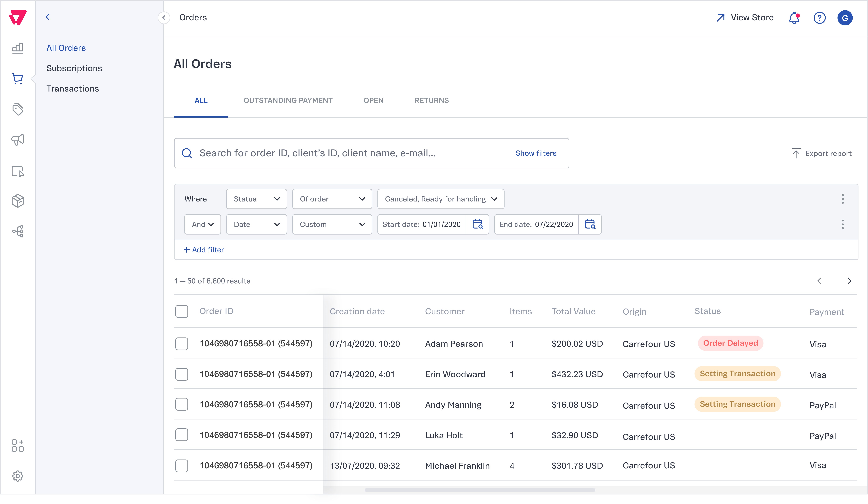Image resolution: width=868 pixels, height=504 pixels.
Task: Open Start date calendar picker icon
Action: tap(477, 224)
